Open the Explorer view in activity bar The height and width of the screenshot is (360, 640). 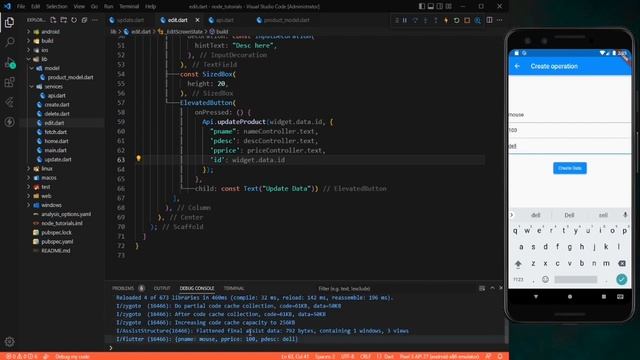click(x=9, y=22)
